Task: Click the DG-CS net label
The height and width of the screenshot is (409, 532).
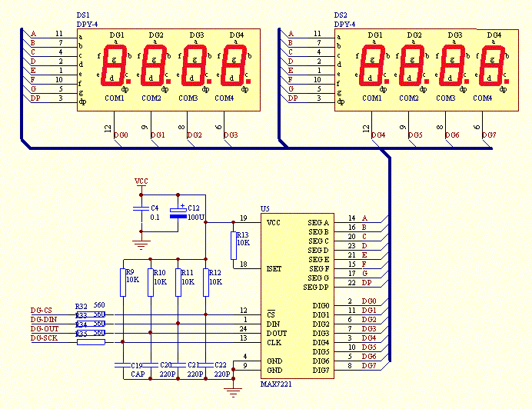Action: pos(42,311)
